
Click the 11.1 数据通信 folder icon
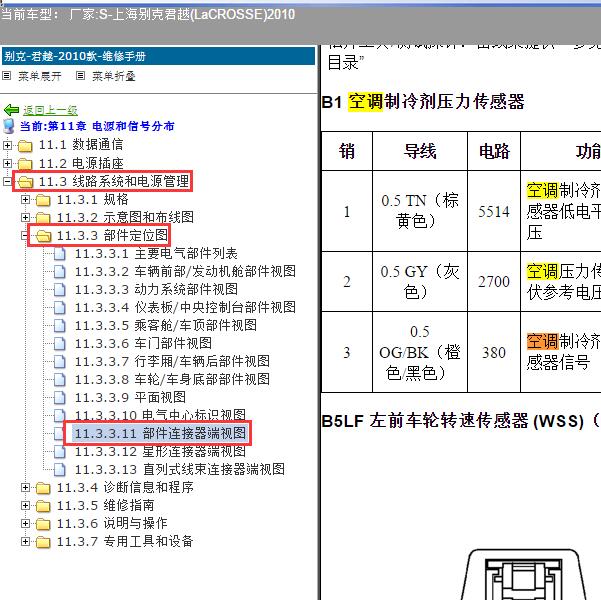[x=25, y=146]
